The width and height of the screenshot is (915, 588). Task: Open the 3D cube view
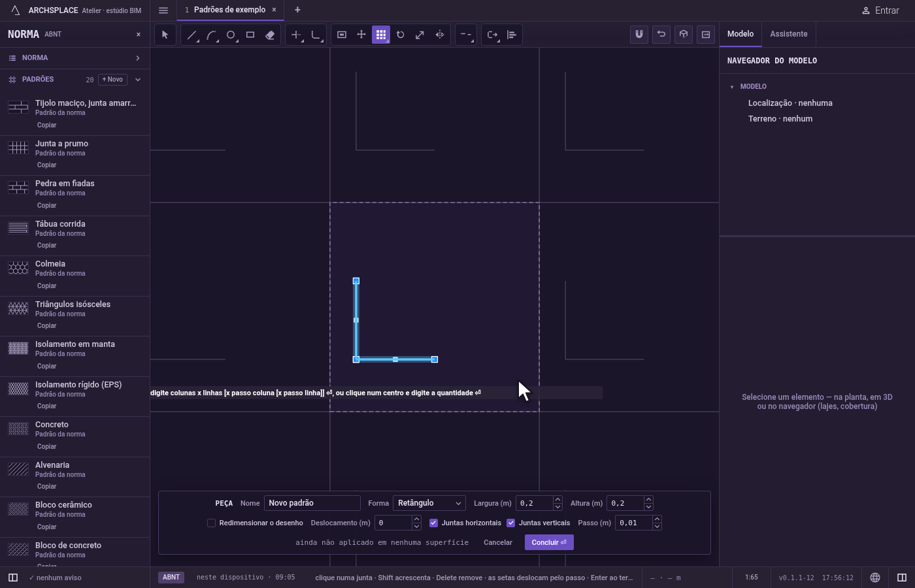click(684, 35)
